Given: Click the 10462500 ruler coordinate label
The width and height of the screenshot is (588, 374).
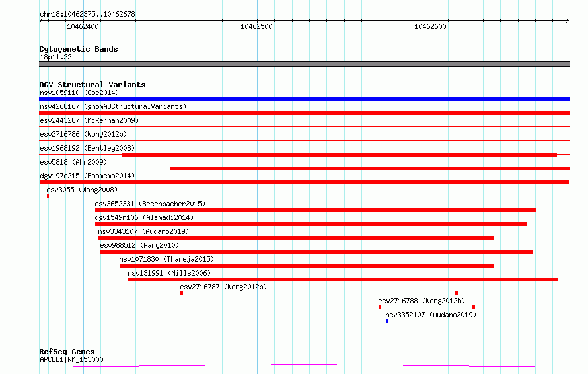Looking at the screenshot, I should click(x=256, y=26).
